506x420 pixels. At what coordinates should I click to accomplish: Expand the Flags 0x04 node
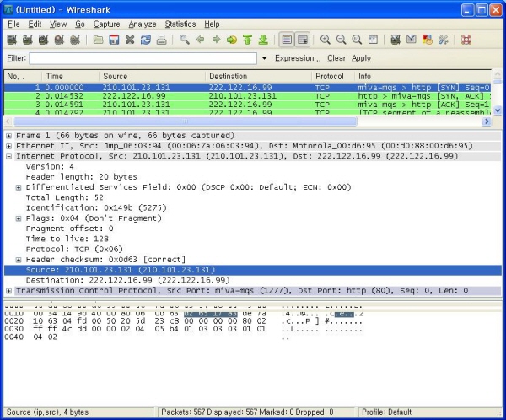[x=19, y=218]
